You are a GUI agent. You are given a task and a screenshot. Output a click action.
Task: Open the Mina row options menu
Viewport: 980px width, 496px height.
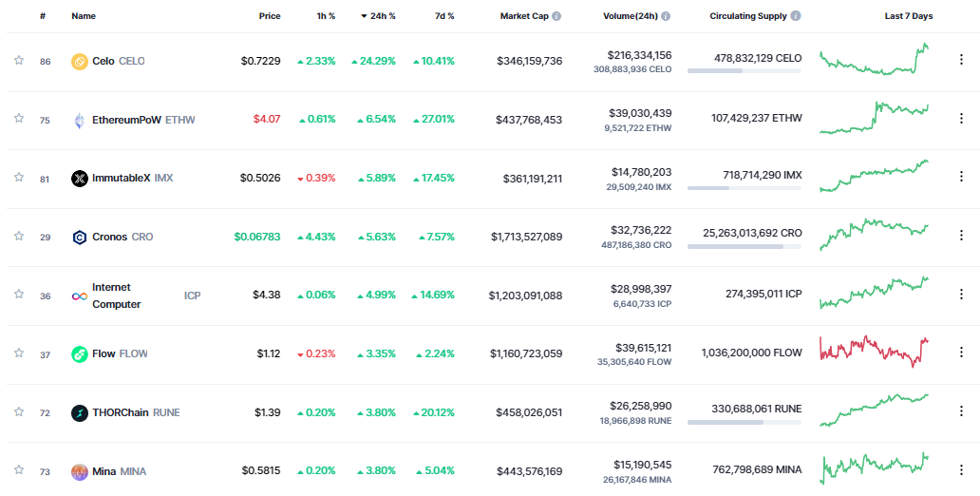tap(961, 469)
